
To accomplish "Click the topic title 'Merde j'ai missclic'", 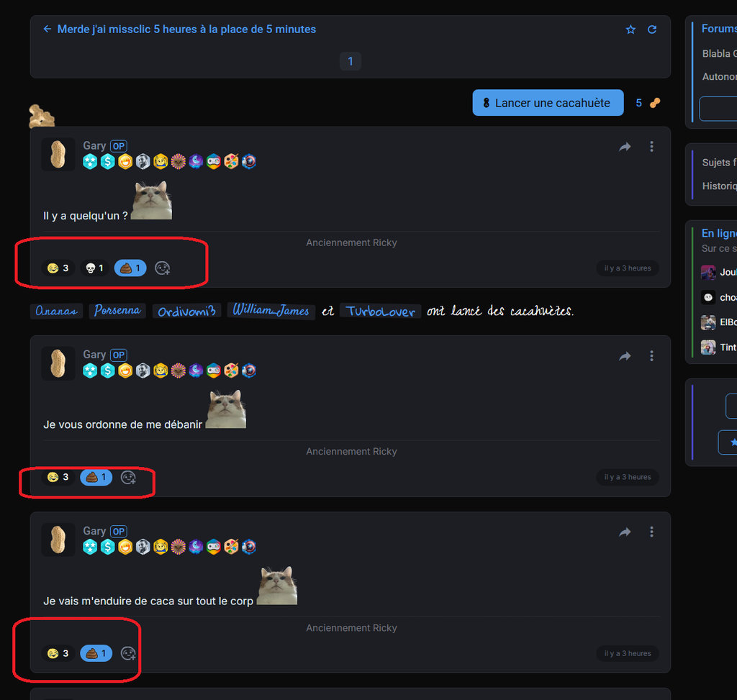I will click(x=186, y=29).
